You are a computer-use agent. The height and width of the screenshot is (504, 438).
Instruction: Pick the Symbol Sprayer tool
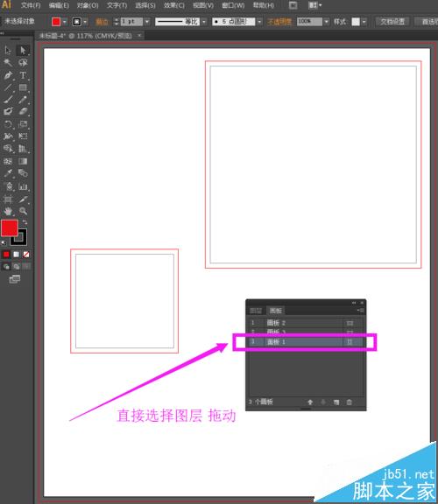coord(8,186)
